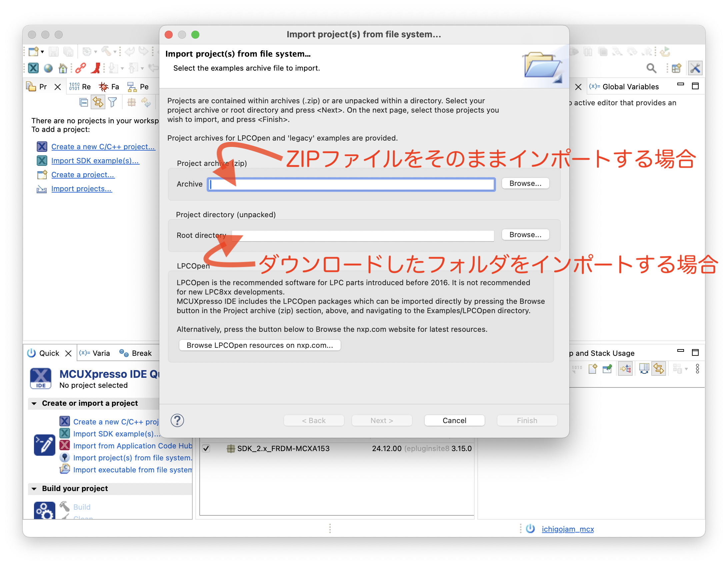Screen dimensions: 728x565
Task: Switch to the Fa Faults tab
Action: (x=109, y=87)
